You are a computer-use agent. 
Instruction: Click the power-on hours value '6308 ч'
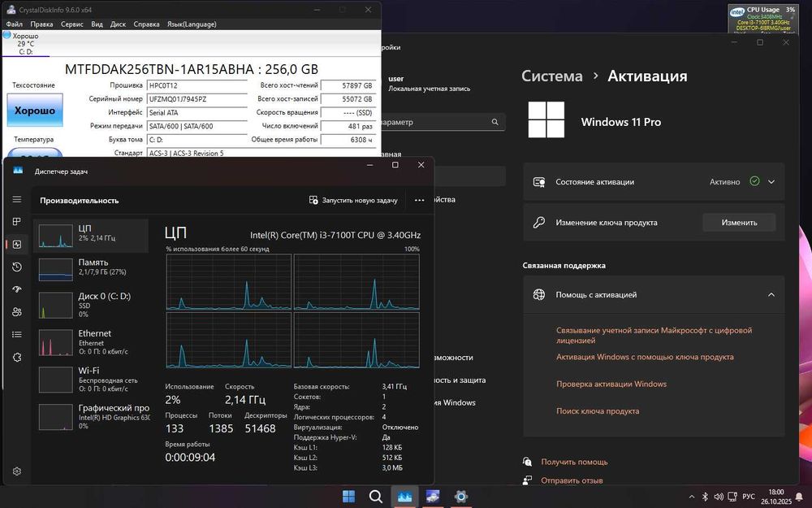click(348, 140)
